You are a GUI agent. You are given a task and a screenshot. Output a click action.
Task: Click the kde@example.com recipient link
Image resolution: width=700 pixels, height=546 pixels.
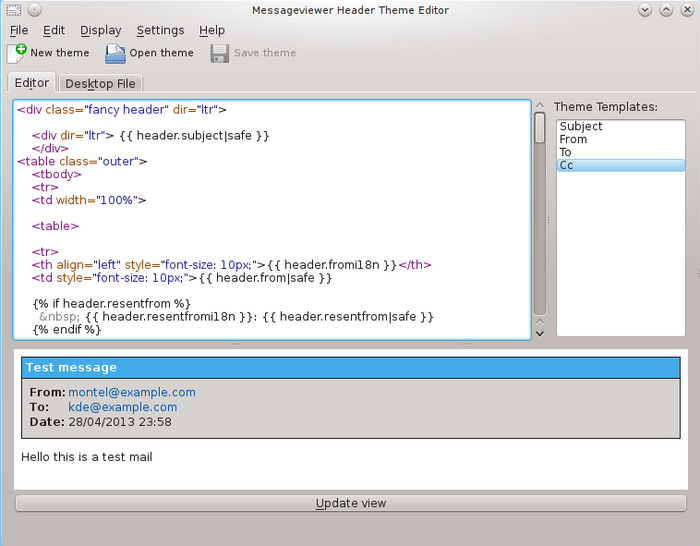tap(122, 408)
